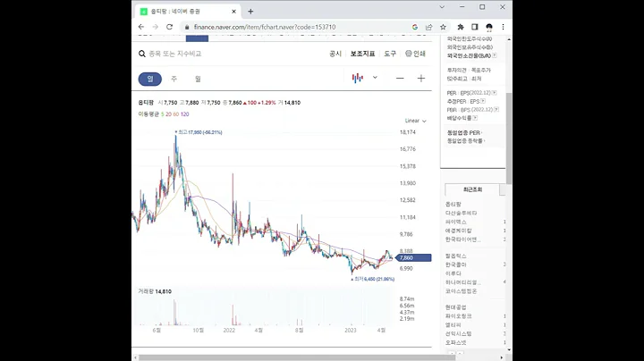Click the 인쇄 print button
Viewport: 644px width, 361px height.
tap(415, 54)
